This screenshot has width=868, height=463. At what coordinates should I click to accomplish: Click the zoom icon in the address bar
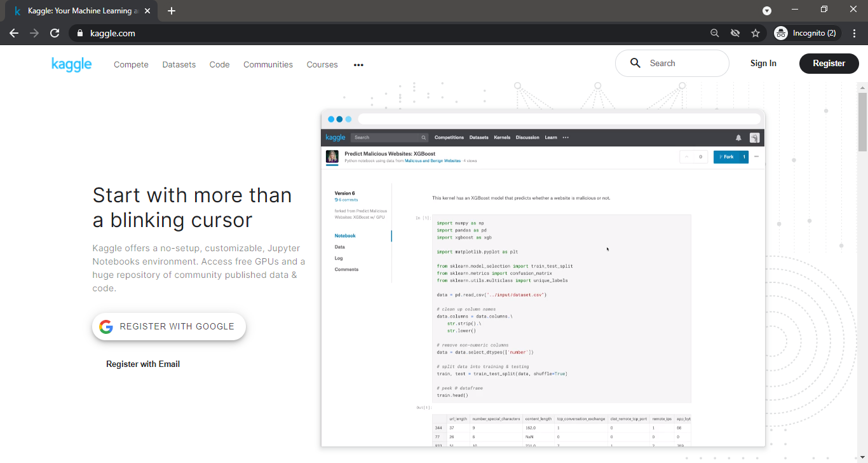click(x=714, y=32)
